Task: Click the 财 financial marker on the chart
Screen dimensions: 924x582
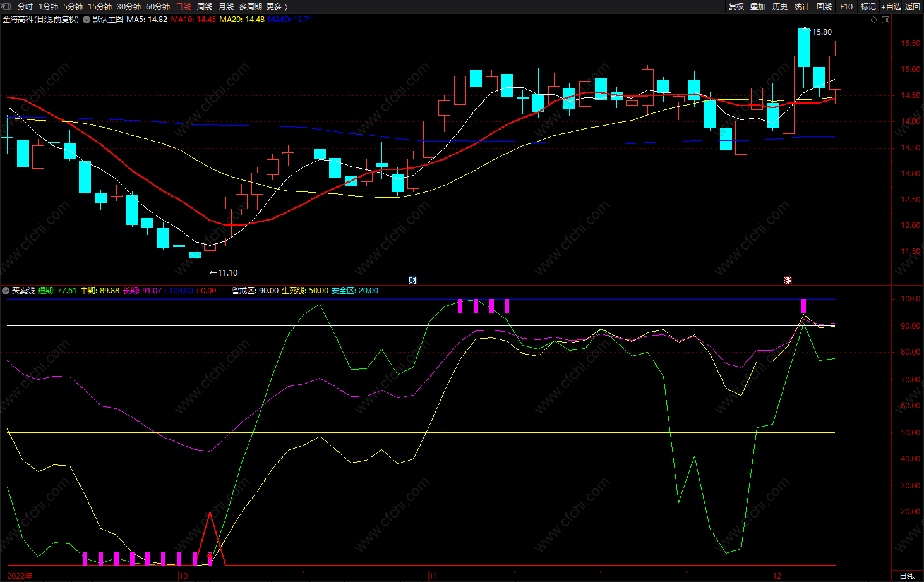Action: [412, 280]
